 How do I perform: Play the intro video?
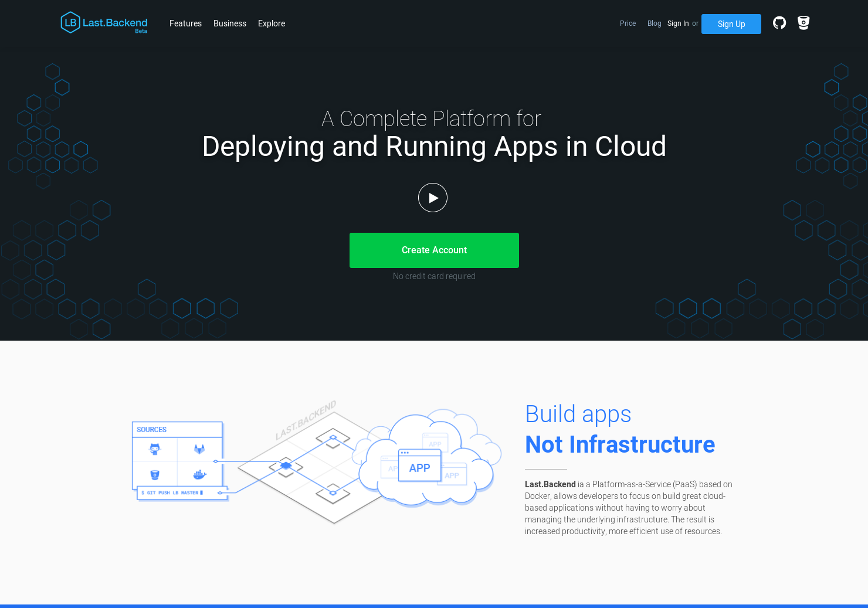433,198
